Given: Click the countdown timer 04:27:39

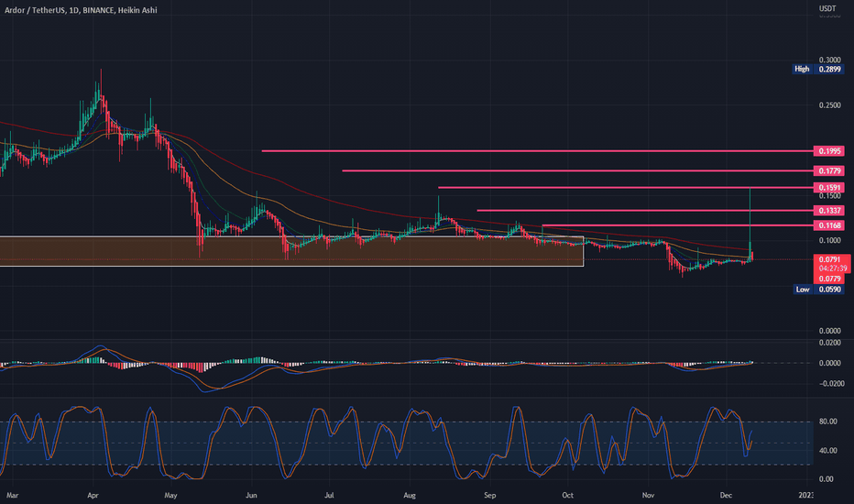Looking at the screenshot, I should pyautogui.click(x=832, y=268).
